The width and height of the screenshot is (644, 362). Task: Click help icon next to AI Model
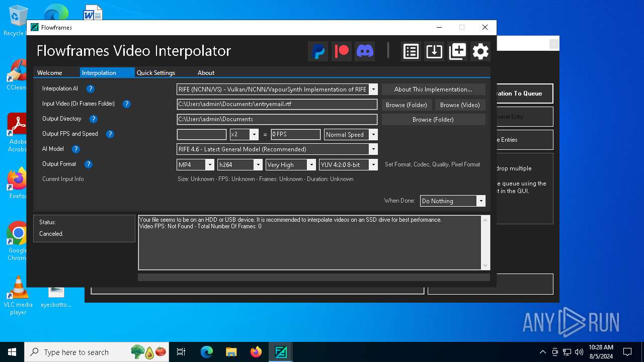coord(76,149)
